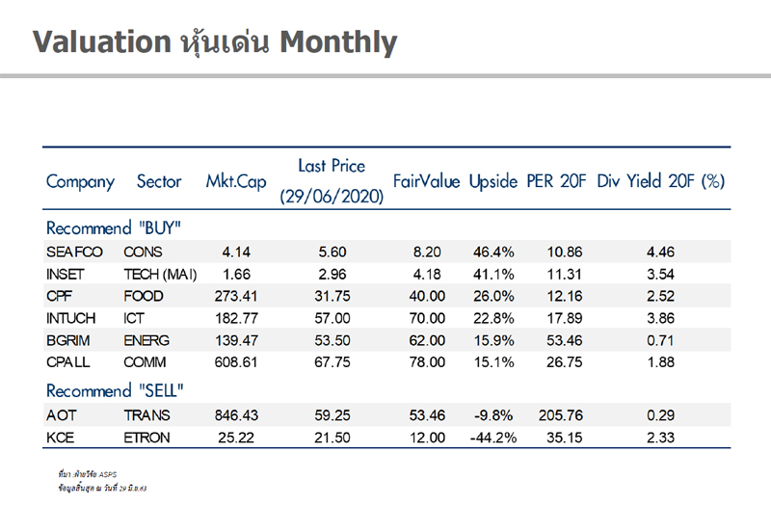Click the FairValue column header
The width and height of the screenshot is (771, 532).
click(426, 181)
